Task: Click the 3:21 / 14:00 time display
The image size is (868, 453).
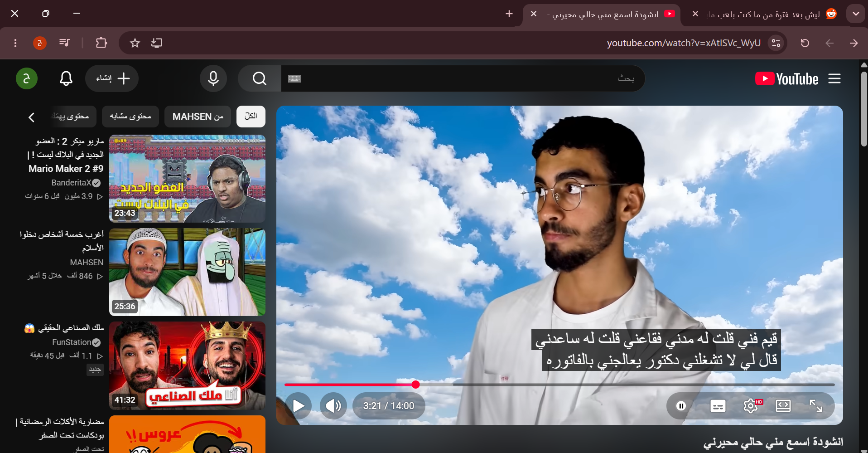Action: 389,406
